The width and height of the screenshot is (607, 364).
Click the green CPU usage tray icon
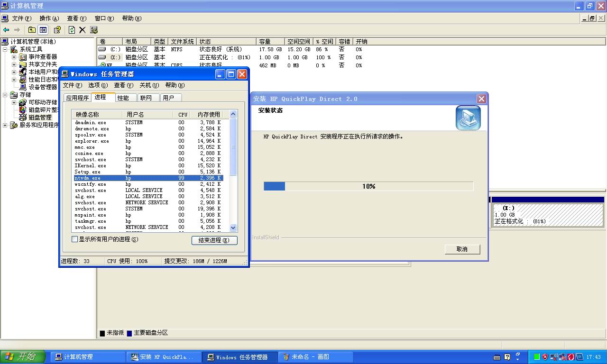click(x=537, y=357)
